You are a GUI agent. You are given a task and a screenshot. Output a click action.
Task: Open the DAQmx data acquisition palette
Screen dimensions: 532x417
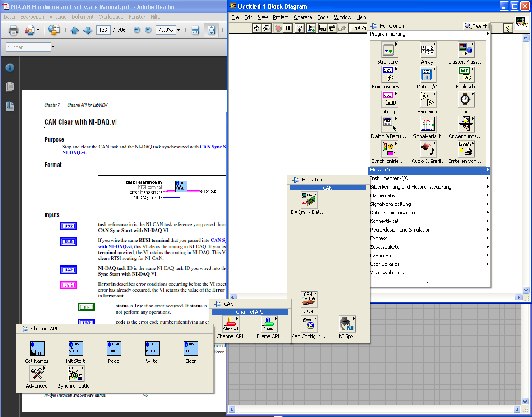pyautogui.click(x=308, y=200)
